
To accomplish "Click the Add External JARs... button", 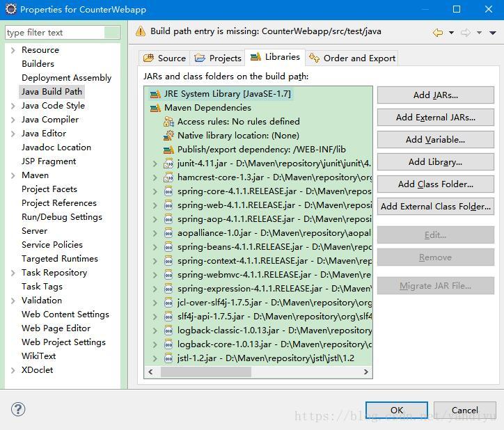I will pos(436,118).
